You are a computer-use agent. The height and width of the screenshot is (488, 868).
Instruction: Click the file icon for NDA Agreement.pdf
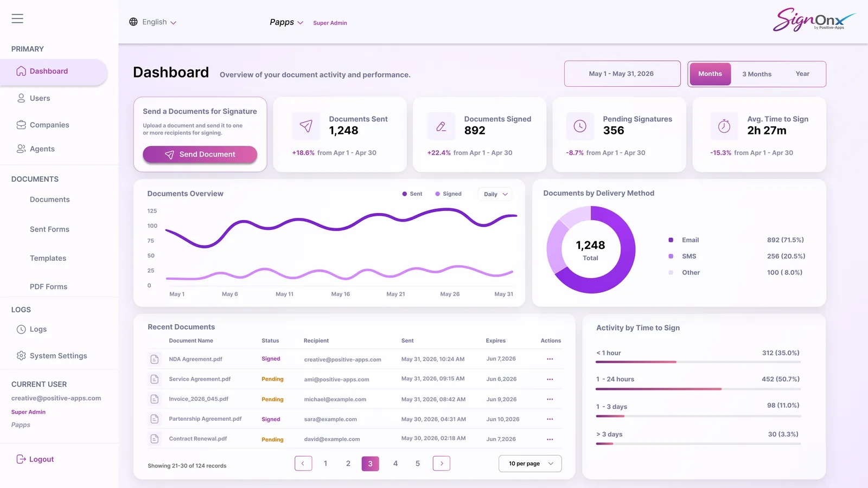pyautogui.click(x=155, y=359)
